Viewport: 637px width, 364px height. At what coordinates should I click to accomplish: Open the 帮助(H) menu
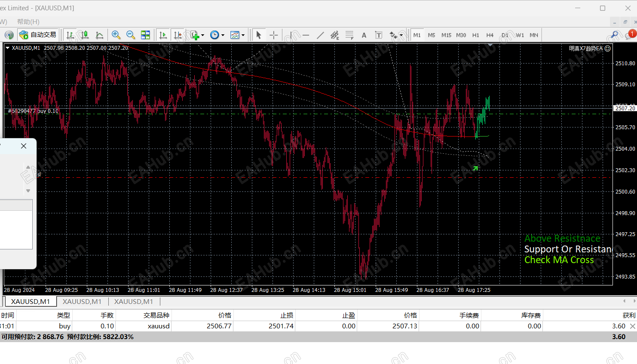pos(28,21)
